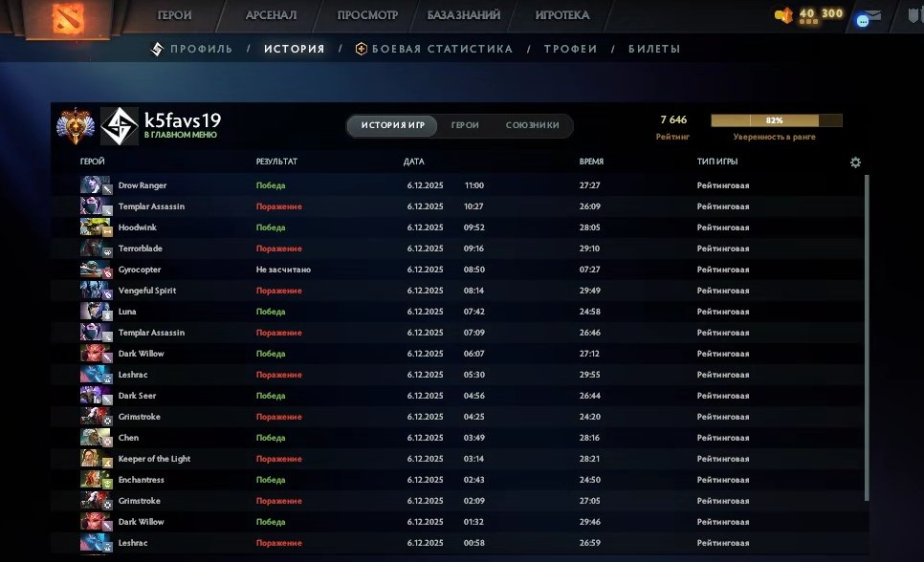Open the БИЛЕТЫ profile tab

[x=654, y=49]
